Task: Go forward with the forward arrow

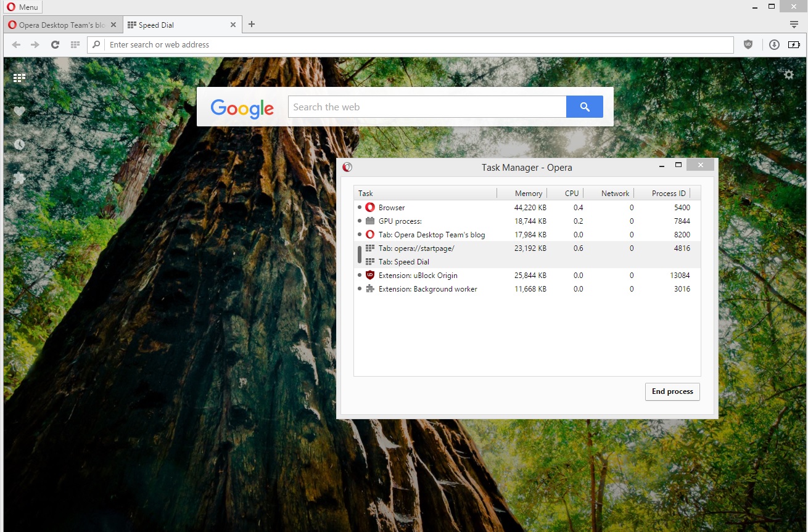Action: pyautogui.click(x=35, y=44)
